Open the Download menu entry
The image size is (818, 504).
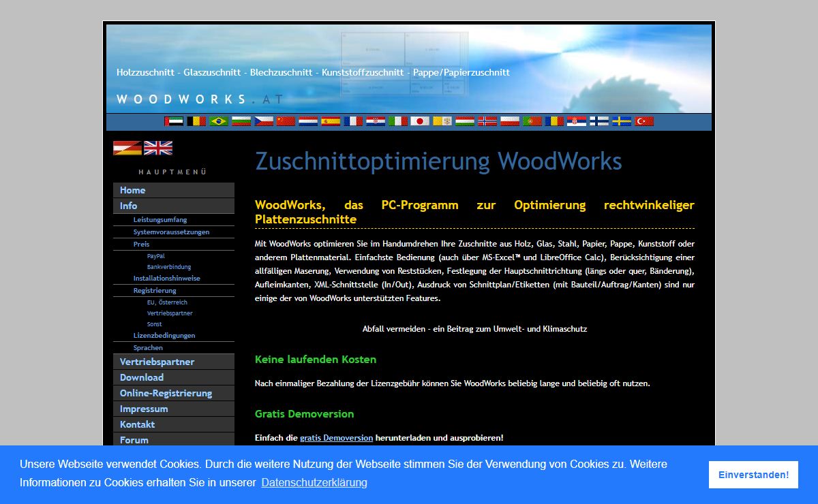coord(142,377)
